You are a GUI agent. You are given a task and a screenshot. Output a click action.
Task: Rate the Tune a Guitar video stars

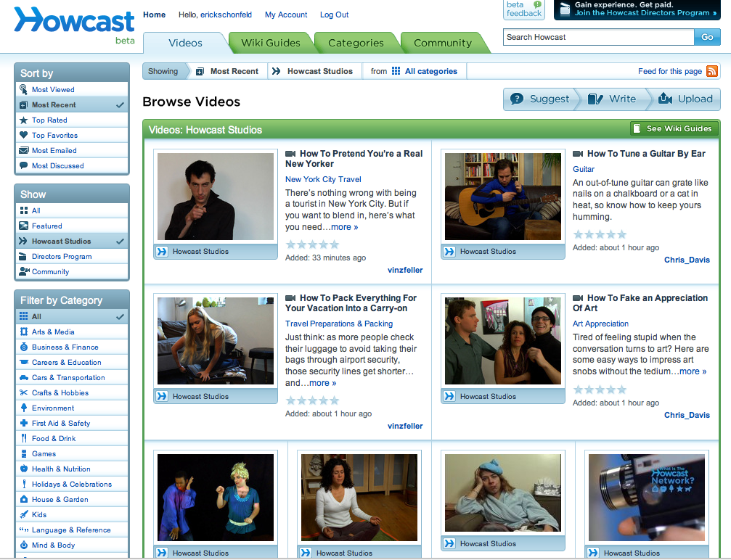pyautogui.click(x=600, y=234)
